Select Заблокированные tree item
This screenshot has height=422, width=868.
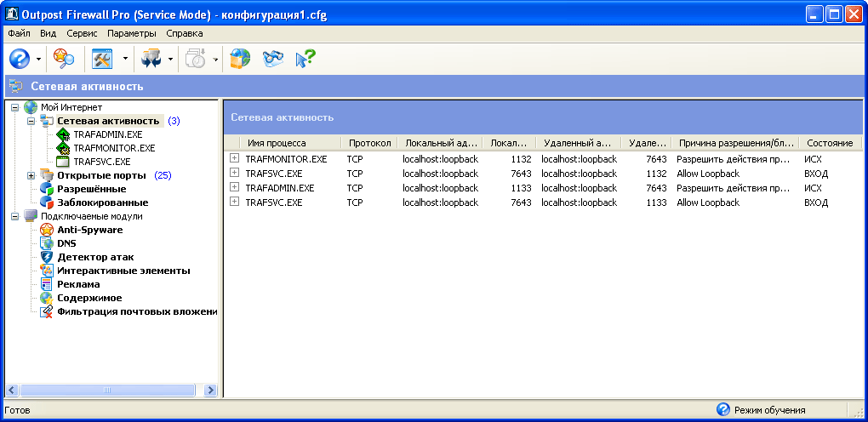[x=103, y=202]
